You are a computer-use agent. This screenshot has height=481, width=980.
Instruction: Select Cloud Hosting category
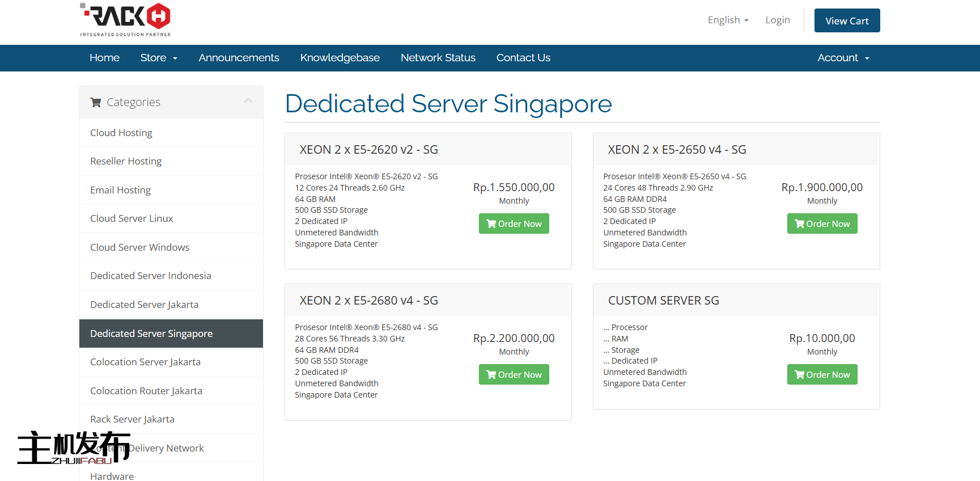(121, 133)
